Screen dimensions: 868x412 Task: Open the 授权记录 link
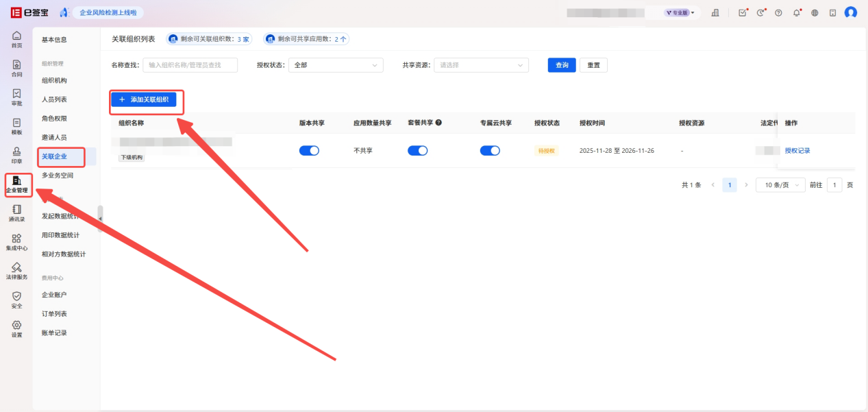tap(797, 151)
